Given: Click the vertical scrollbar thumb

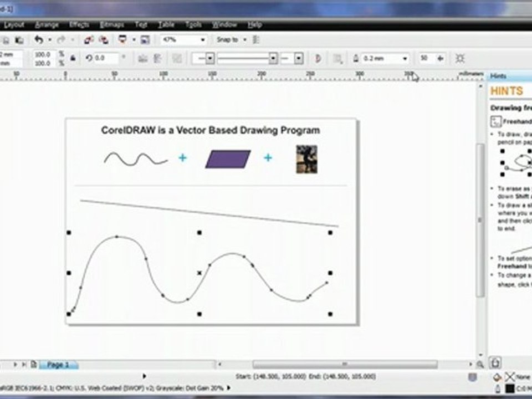Looking at the screenshot, I should click(480, 220).
